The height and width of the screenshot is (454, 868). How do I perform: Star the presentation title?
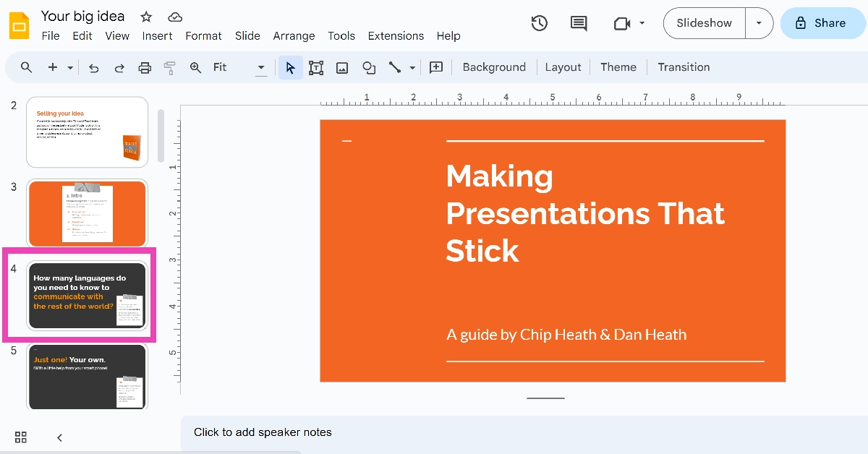pos(146,17)
